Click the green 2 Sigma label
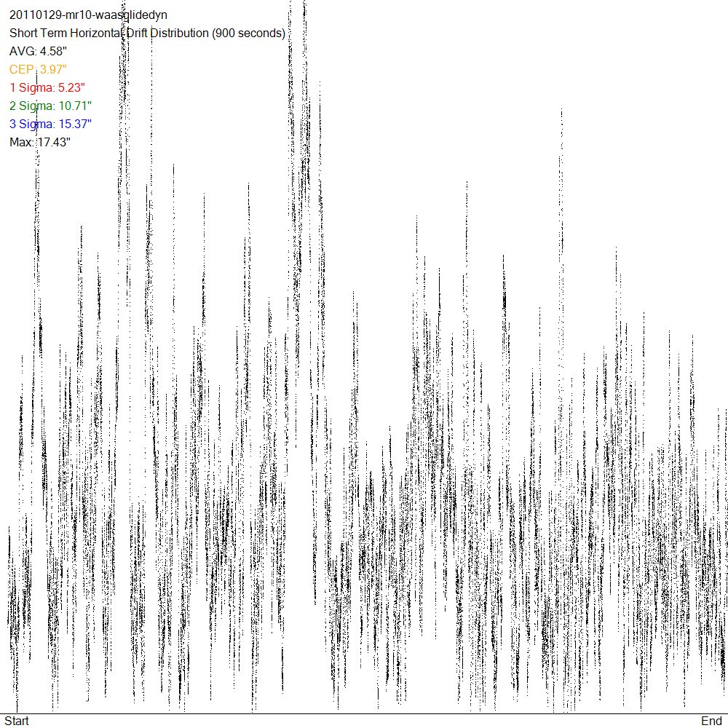The width and height of the screenshot is (728, 728). click(32, 106)
